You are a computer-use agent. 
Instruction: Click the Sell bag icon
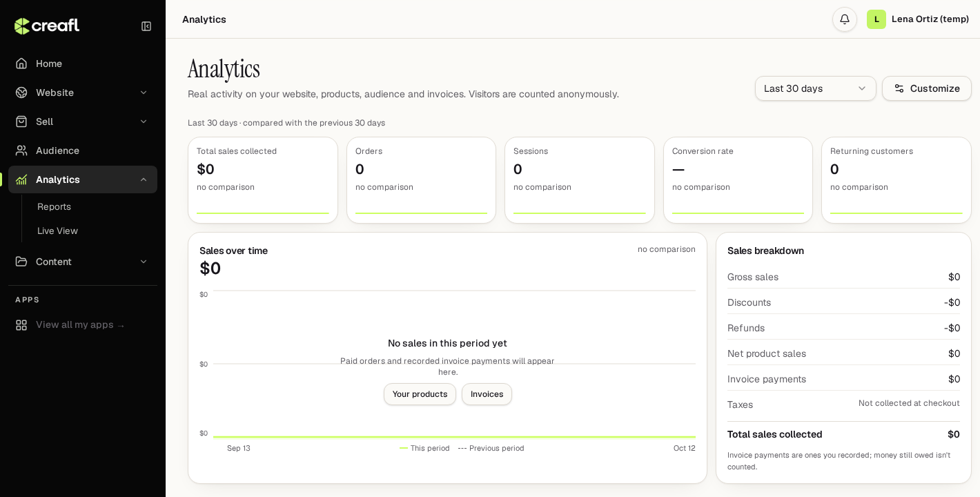[x=21, y=121]
